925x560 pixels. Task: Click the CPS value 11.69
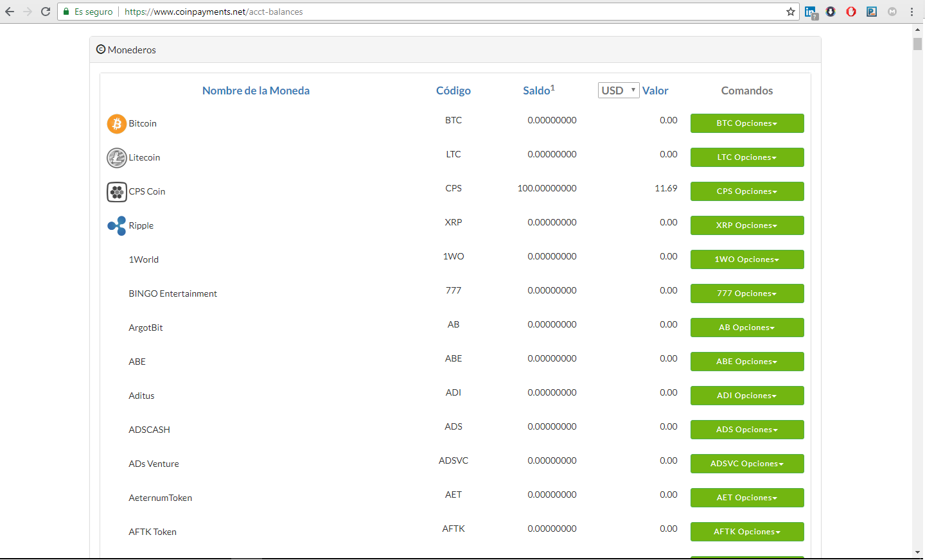666,188
